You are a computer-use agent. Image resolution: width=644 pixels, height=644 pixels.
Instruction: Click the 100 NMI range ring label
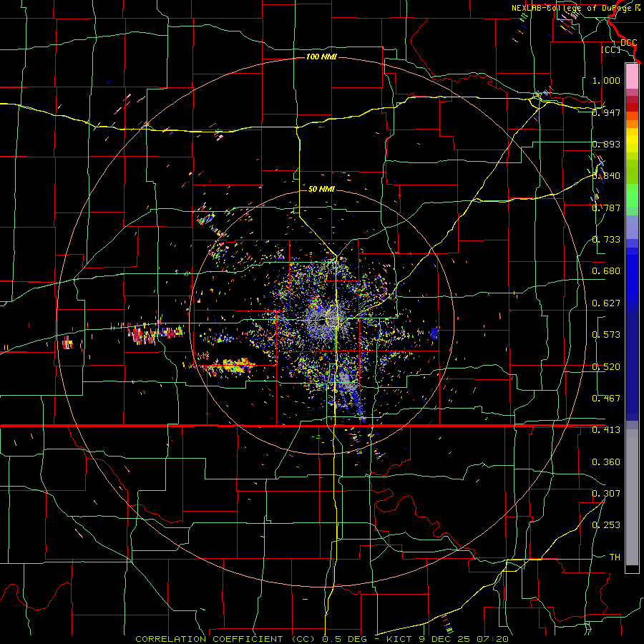point(321,57)
